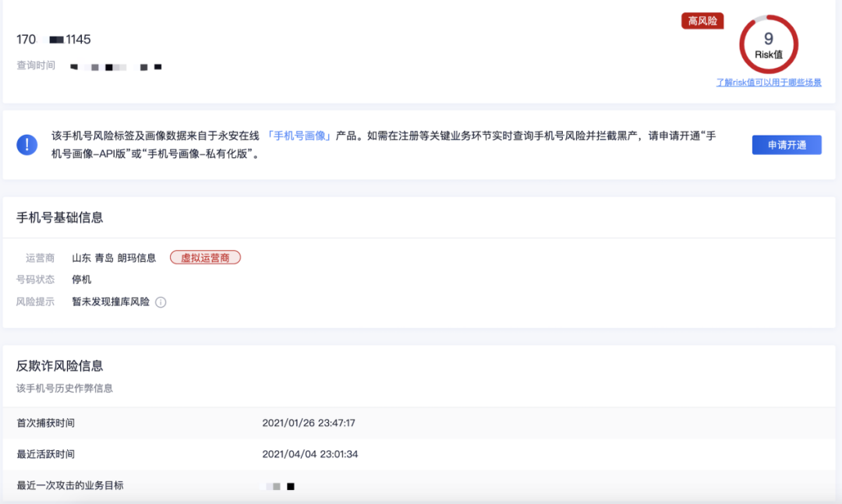Click the 最近一次攻击的业务目标 row label

pos(70,486)
